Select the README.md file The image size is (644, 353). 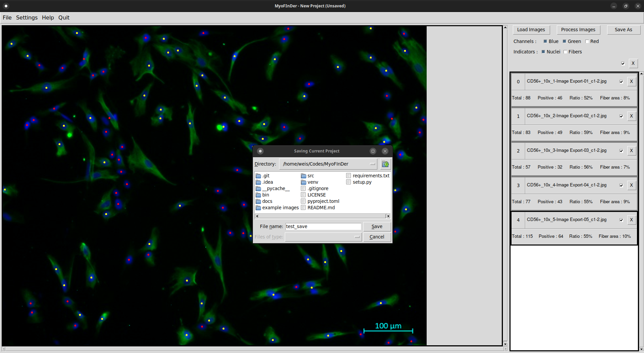(318, 208)
